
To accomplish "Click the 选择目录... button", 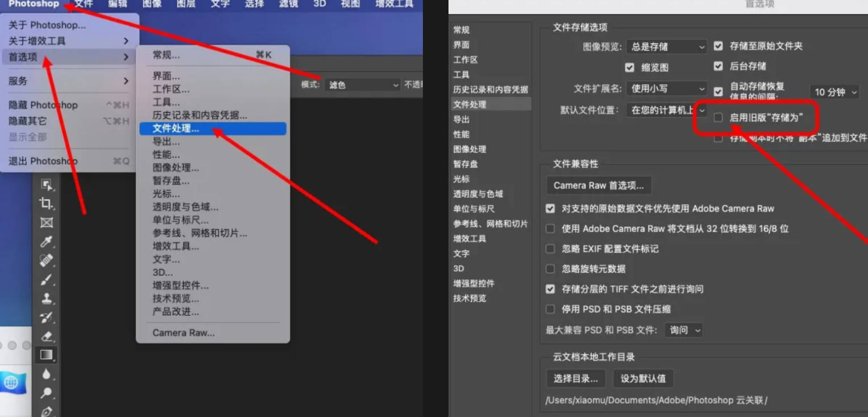I will click(576, 378).
